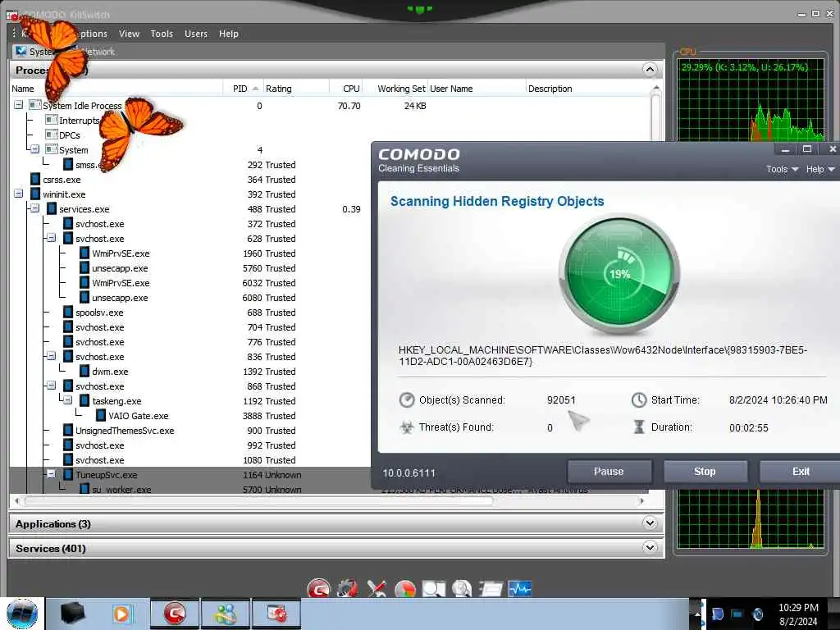Collapse the taskeng.exe tree node

68,400
